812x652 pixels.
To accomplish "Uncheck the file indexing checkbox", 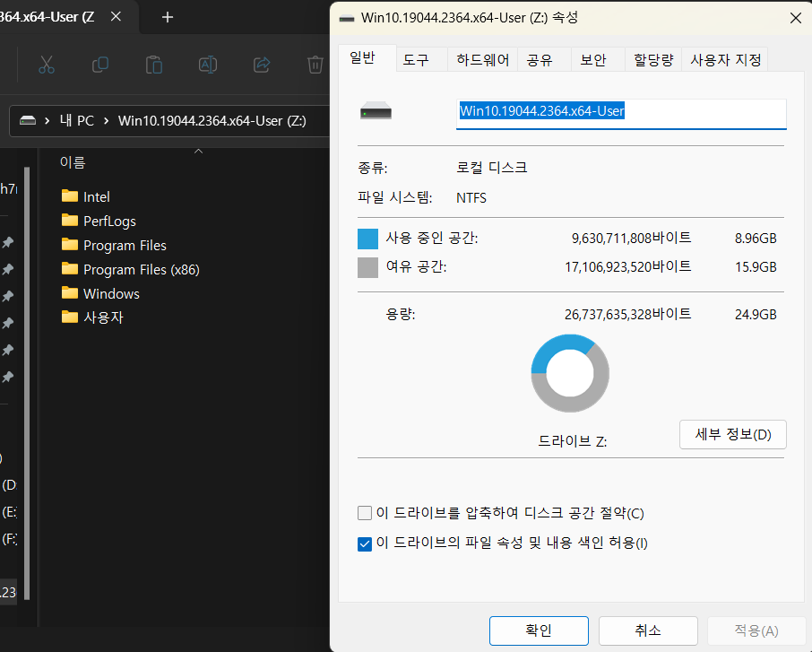I will click(365, 543).
